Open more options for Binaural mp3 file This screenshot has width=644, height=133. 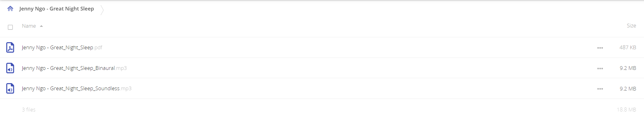[x=600, y=68]
